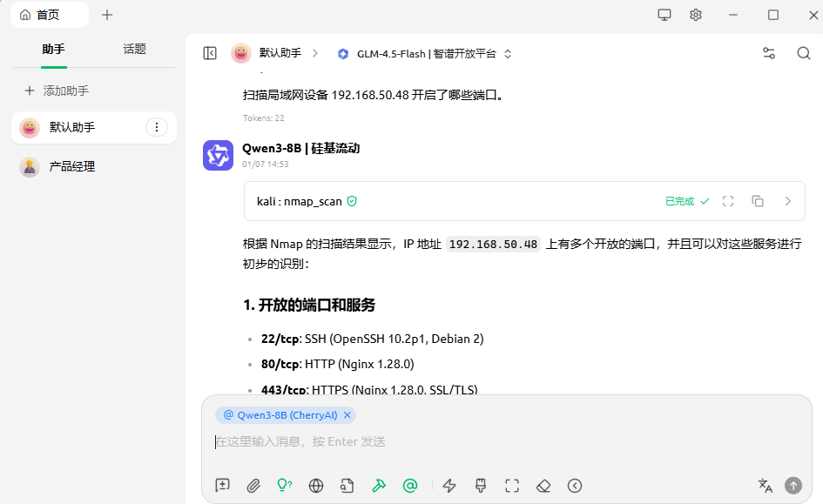The height and width of the screenshot is (504, 823).
Task: Click the 产品经理 avatar icon
Action: 30,167
